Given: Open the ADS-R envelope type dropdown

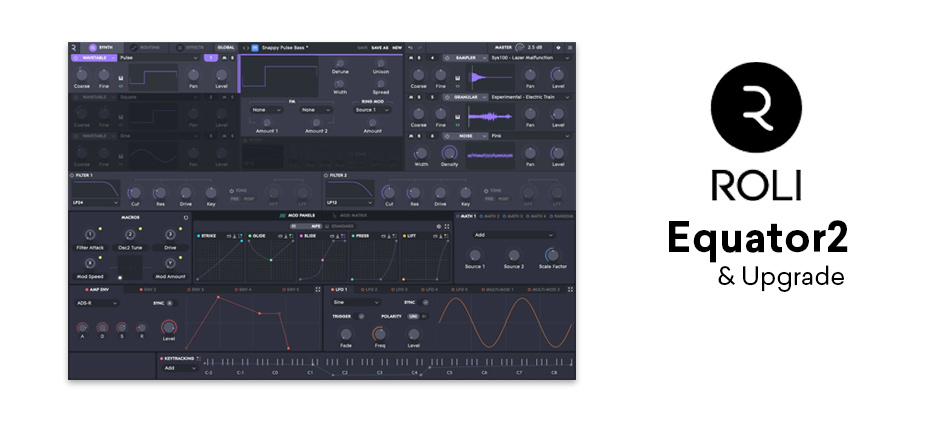Looking at the screenshot, I should point(97,304).
